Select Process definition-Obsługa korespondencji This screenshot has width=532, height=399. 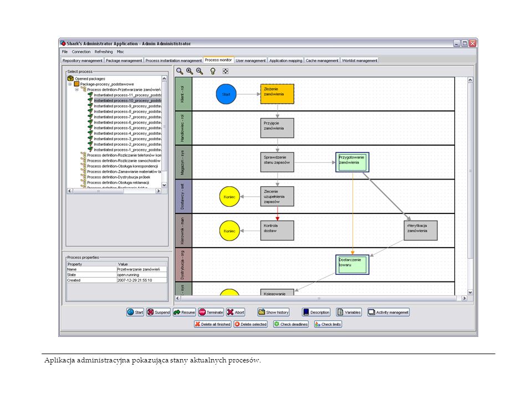point(122,166)
